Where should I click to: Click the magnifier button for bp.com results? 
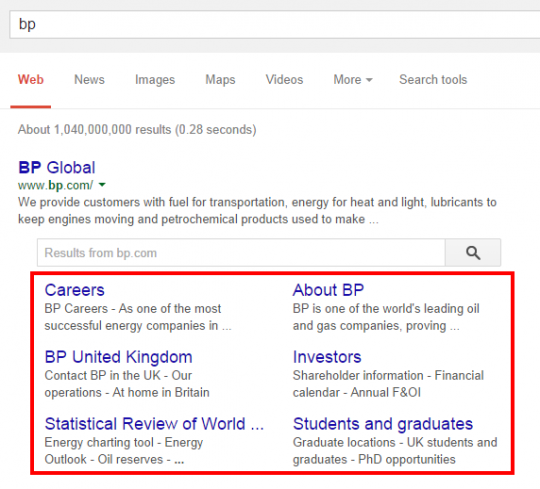(x=473, y=253)
